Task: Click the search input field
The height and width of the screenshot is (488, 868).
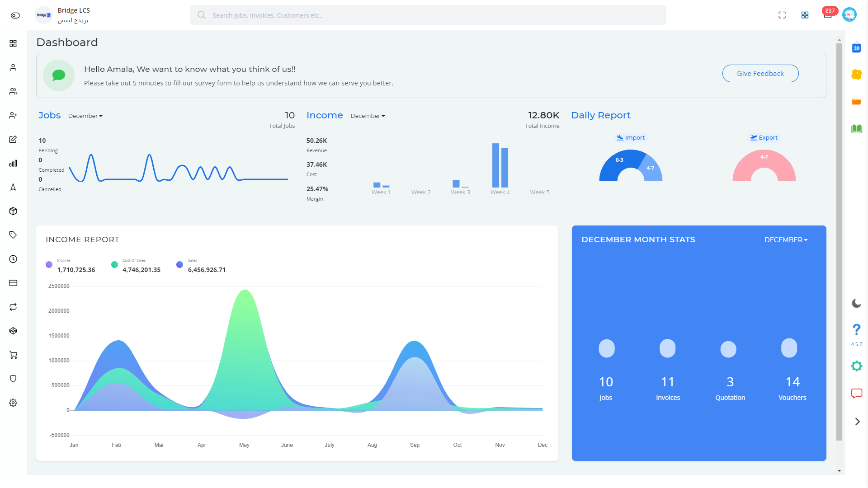Action: (428, 15)
